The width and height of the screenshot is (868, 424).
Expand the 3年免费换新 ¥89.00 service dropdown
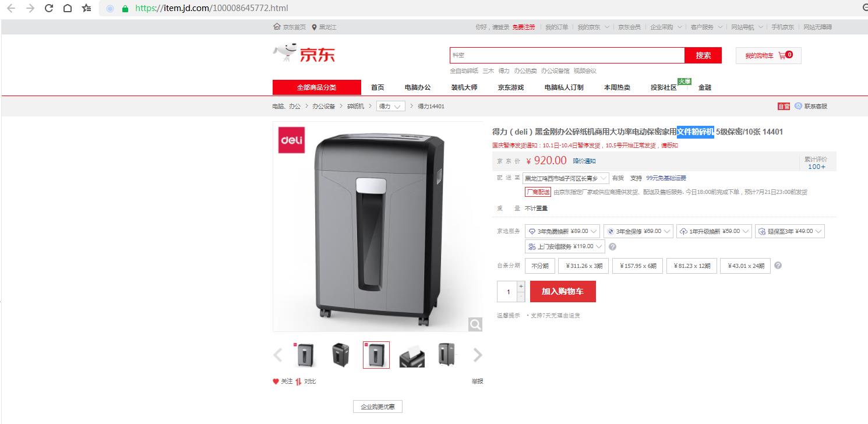tap(562, 231)
